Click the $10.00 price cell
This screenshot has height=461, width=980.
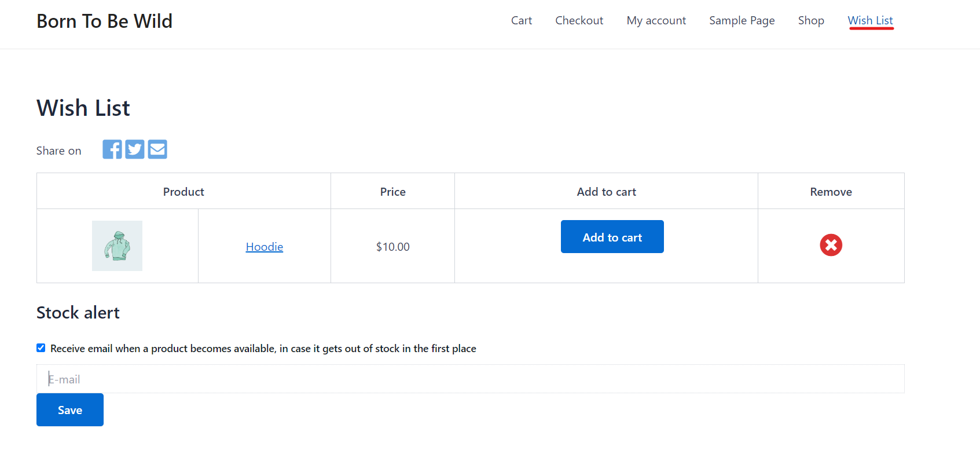pyautogui.click(x=392, y=247)
